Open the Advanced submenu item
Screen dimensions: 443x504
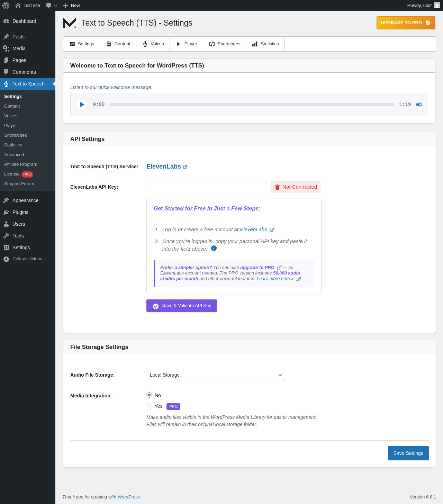pyautogui.click(x=28, y=155)
